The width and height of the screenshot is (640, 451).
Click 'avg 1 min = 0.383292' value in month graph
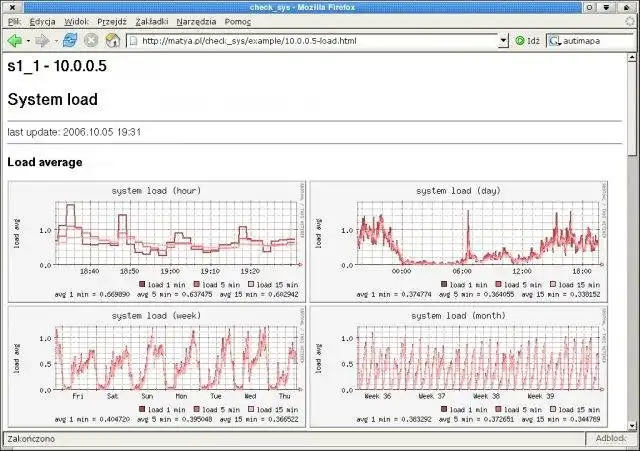pyautogui.click(x=394, y=419)
